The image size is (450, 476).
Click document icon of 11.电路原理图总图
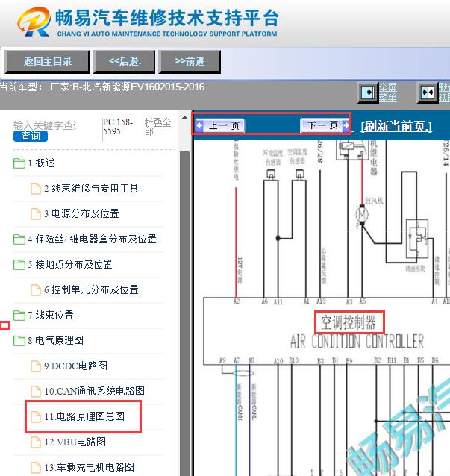coord(36,417)
